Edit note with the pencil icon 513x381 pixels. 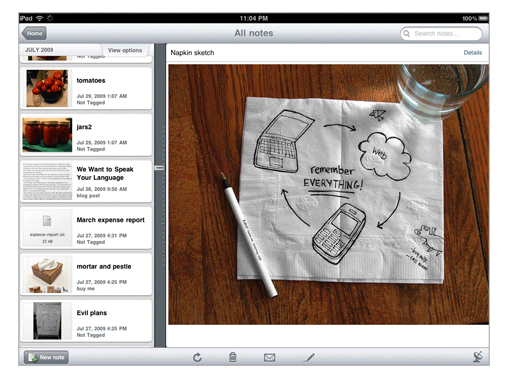click(x=309, y=358)
